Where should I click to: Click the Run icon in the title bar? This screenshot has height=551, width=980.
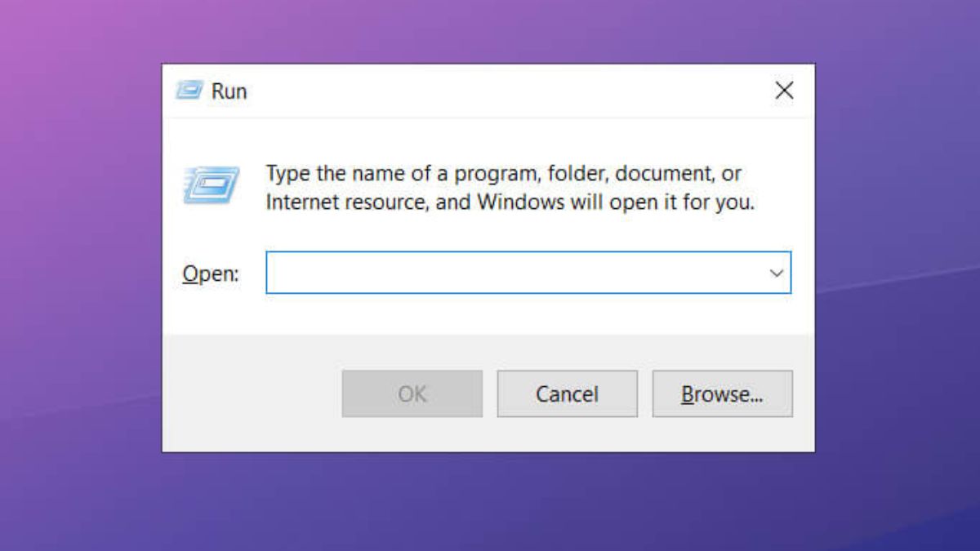click(x=189, y=91)
